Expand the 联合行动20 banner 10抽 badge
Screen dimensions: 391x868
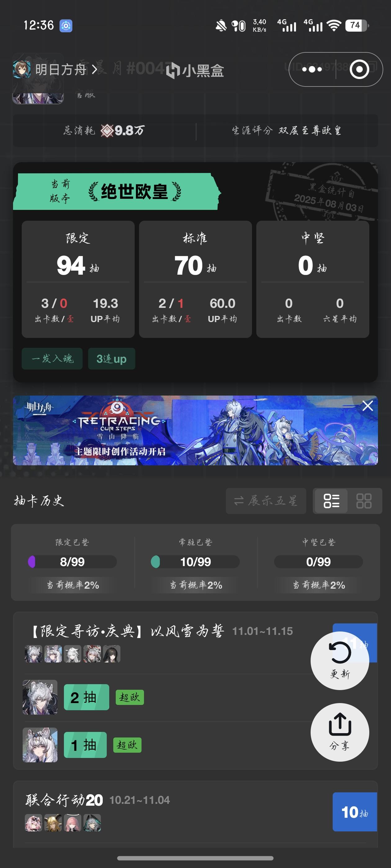(355, 811)
